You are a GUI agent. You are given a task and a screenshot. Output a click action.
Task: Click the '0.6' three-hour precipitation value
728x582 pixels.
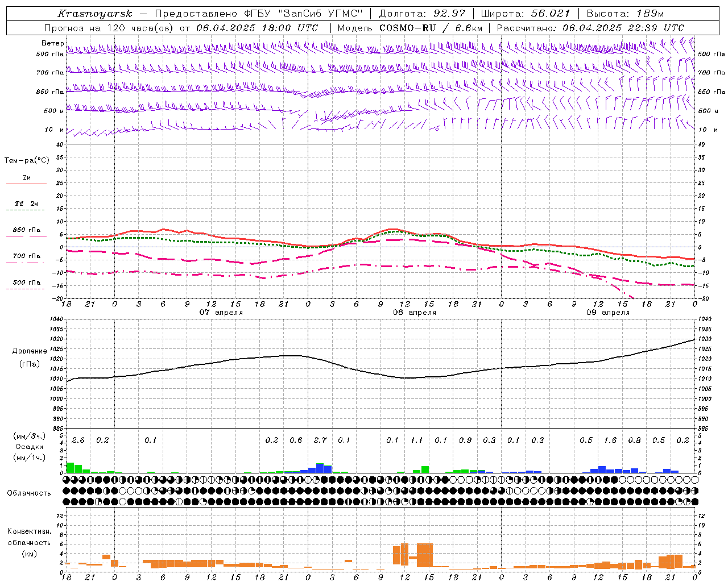(296, 440)
